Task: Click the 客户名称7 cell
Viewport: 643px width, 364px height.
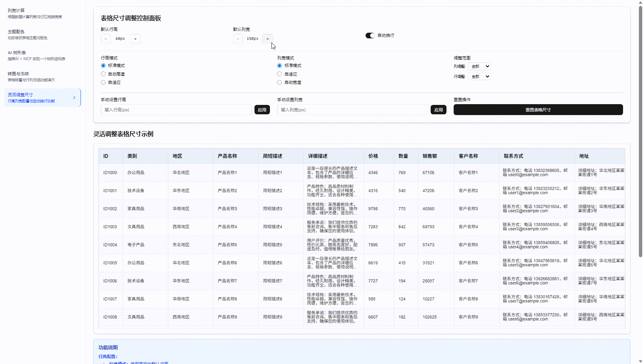Action: [477, 281]
